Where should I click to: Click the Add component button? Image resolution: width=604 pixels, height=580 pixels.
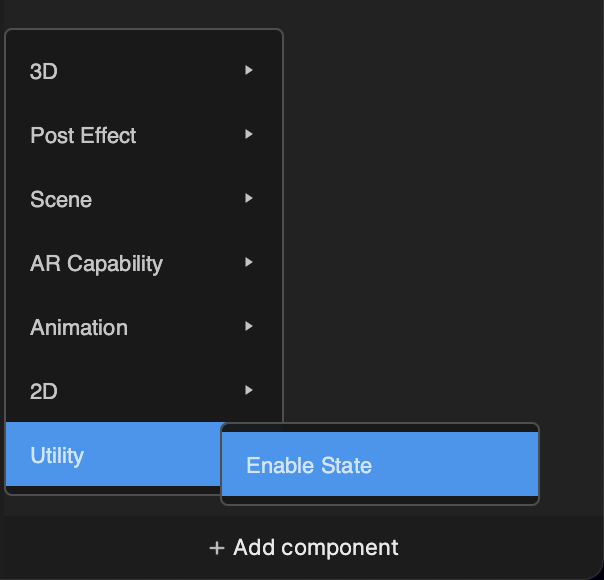click(304, 548)
